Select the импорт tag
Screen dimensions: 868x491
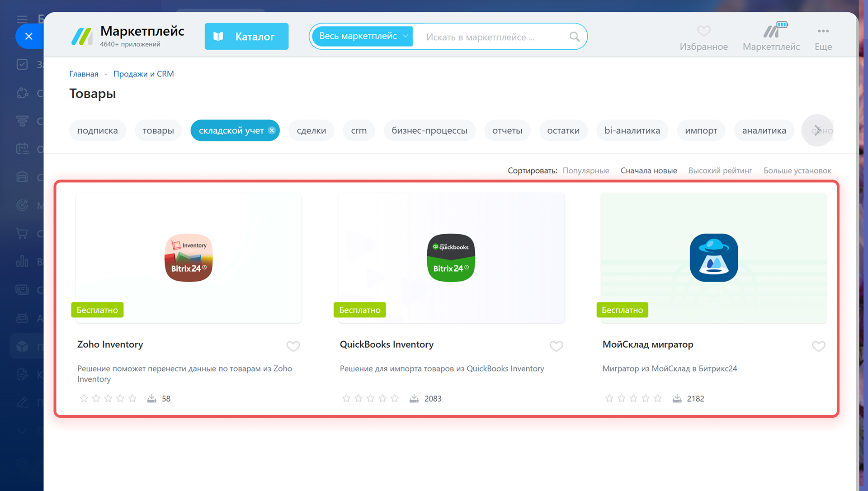(701, 130)
